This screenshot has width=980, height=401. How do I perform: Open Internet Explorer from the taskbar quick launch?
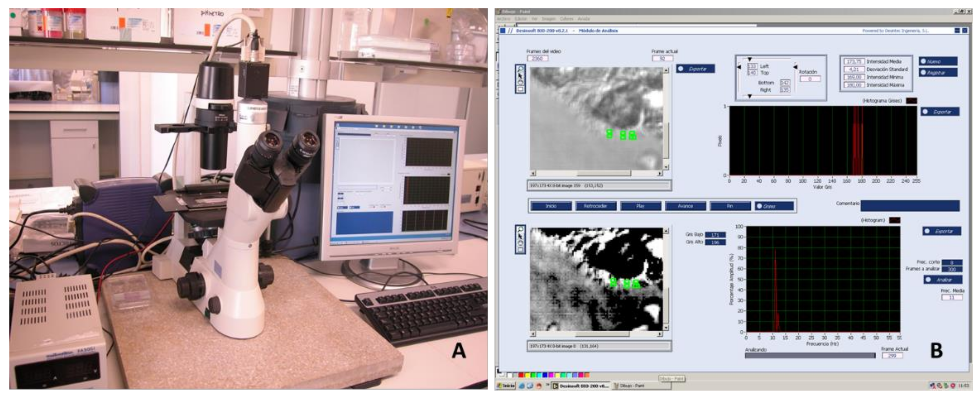522,386
